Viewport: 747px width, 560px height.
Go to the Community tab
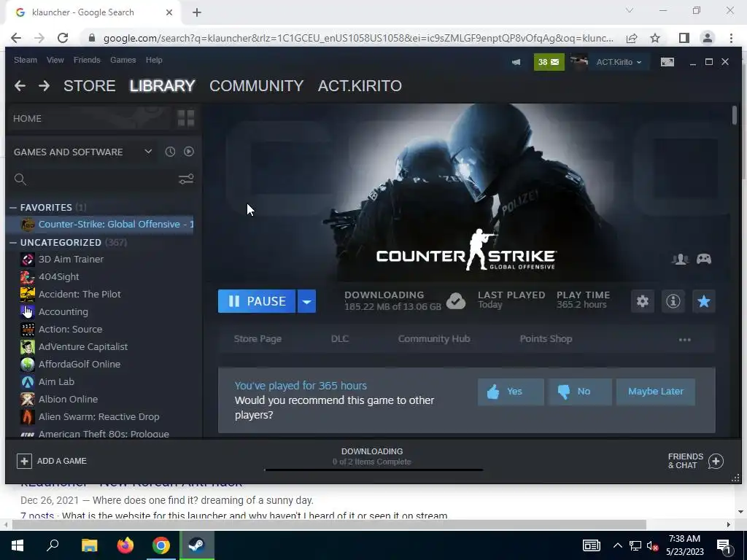256,86
